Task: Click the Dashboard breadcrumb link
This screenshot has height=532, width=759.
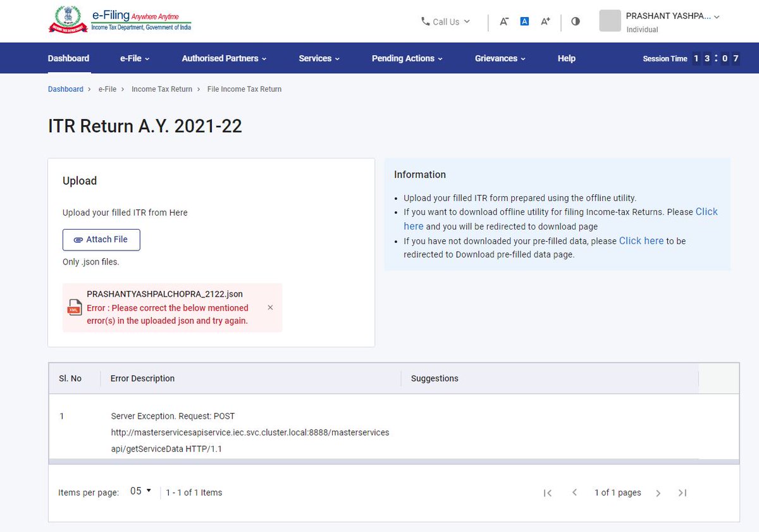Action: [66, 89]
